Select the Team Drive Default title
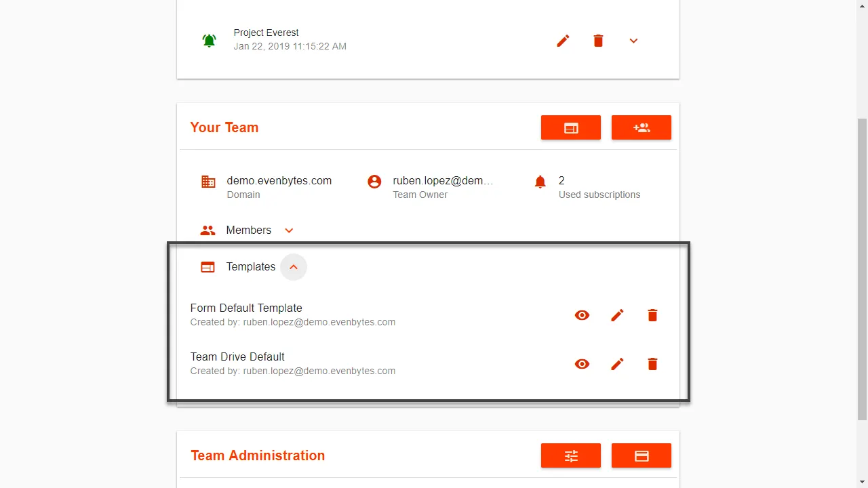The image size is (868, 488). coord(237,357)
